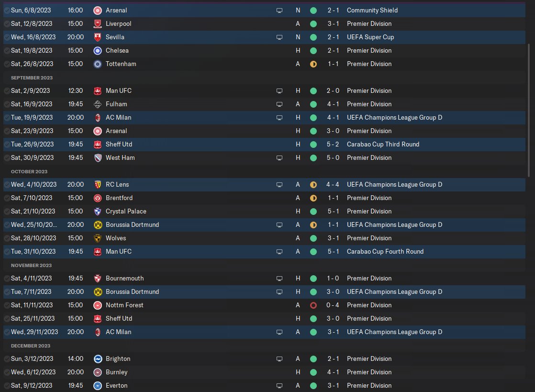Click the Sevilla club crest icon
Image resolution: width=535 pixels, height=392 pixels.
98,37
